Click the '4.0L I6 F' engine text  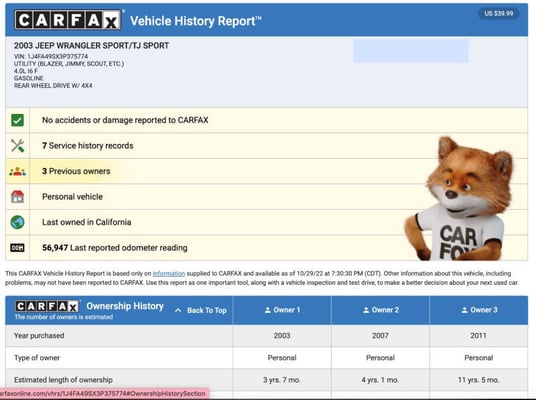click(x=26, y=71)
